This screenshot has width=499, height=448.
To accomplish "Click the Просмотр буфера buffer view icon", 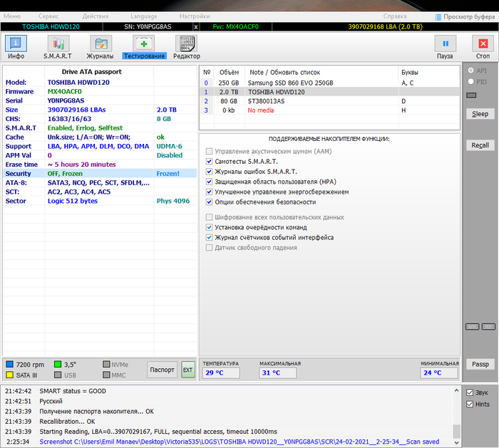I will [438, 17].
